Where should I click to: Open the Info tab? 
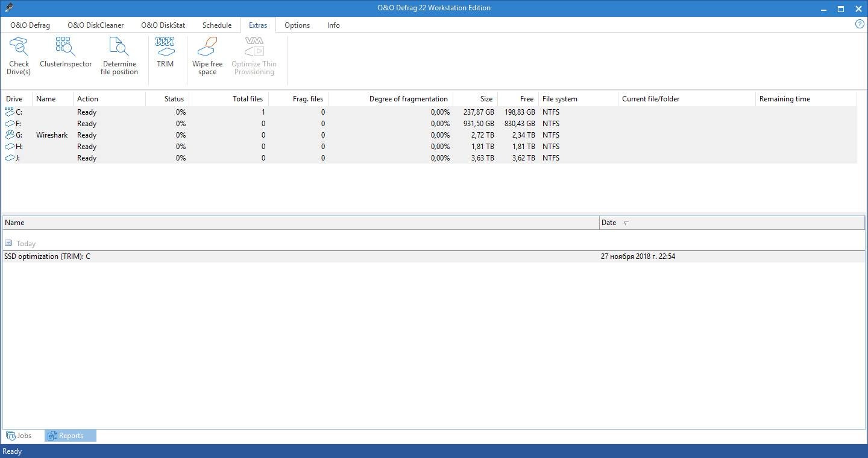tap(333, 25)
